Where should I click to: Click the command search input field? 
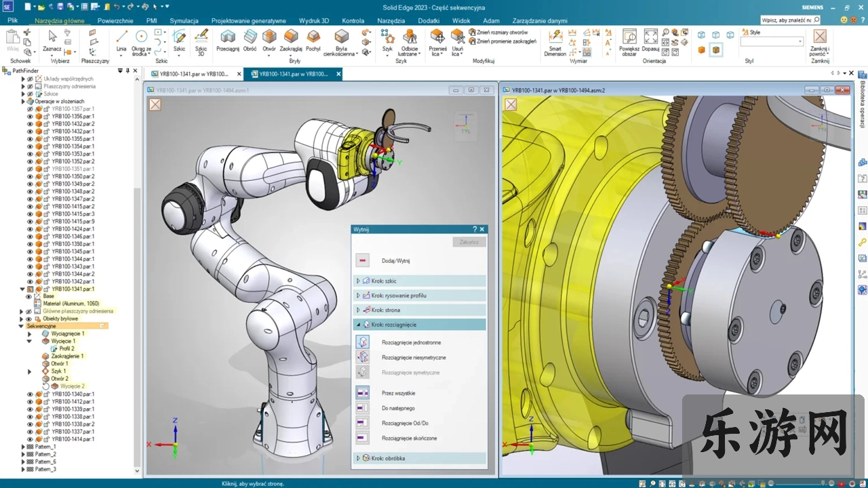coord(787,20)
